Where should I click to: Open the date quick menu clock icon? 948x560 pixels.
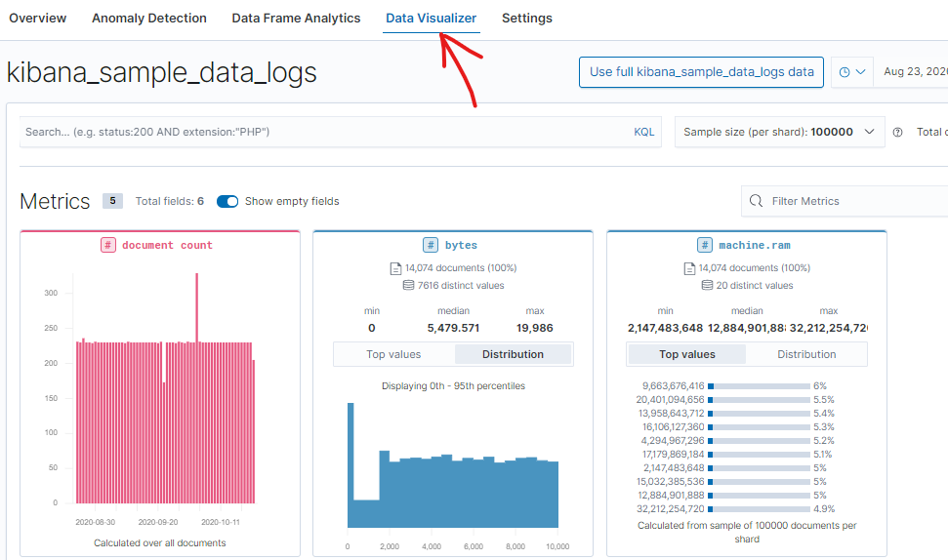point(845,72)
